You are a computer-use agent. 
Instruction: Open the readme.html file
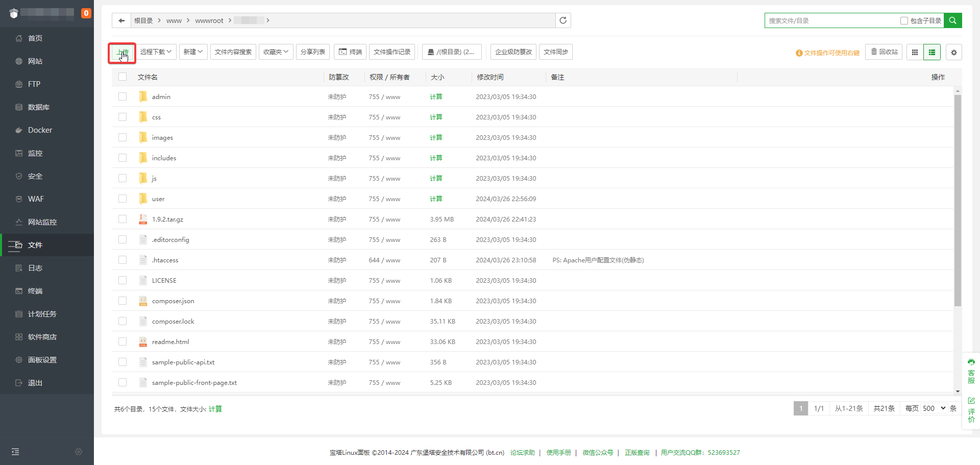170,342
